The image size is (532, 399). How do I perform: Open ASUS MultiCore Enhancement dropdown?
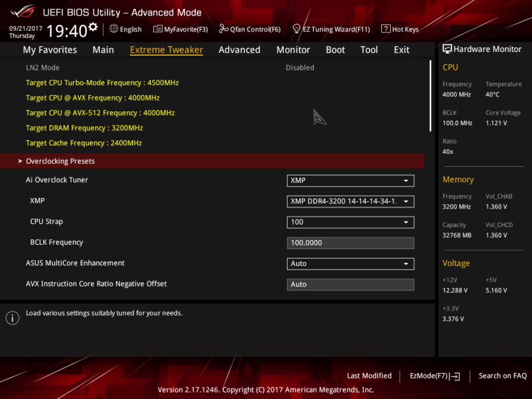pyautogui.click(x=351, y=264)
